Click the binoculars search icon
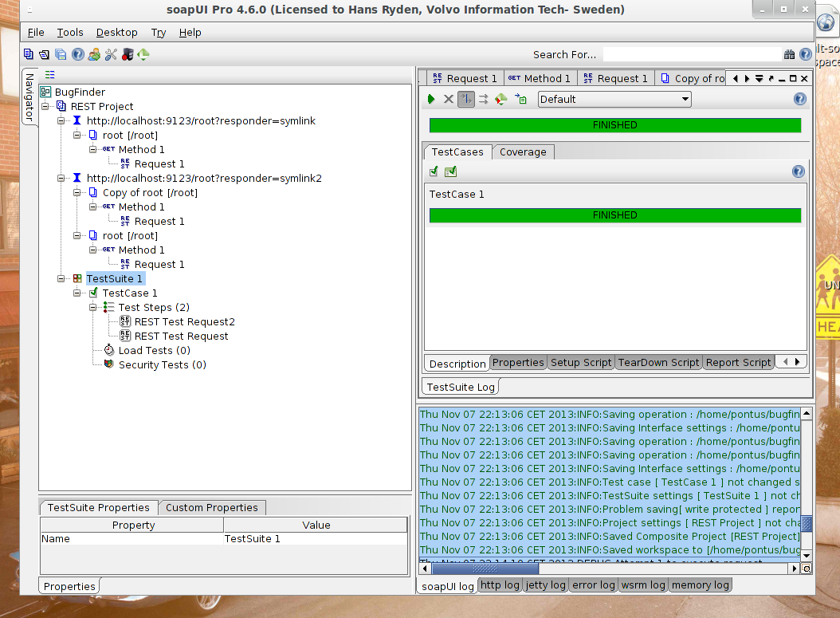 (789, 54)
